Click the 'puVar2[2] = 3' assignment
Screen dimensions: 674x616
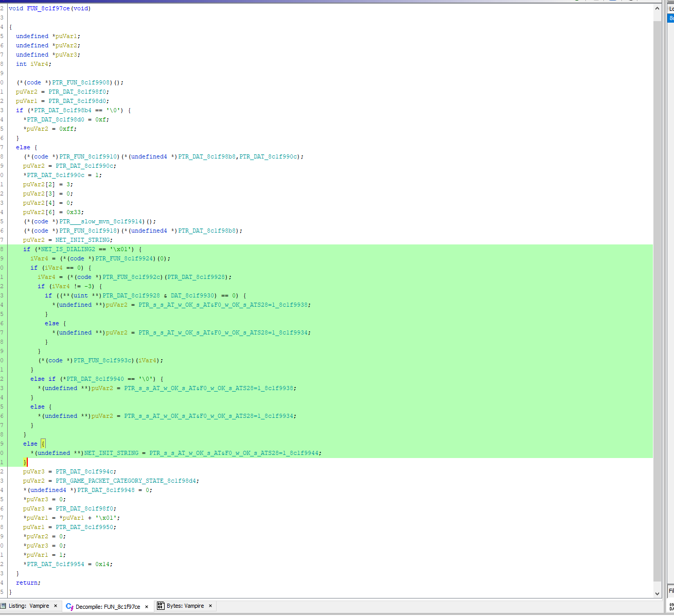pos(48,184)
